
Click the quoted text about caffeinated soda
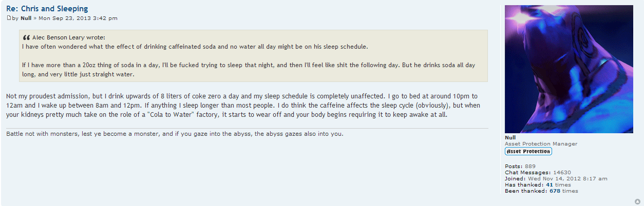(x=195, y=47)
